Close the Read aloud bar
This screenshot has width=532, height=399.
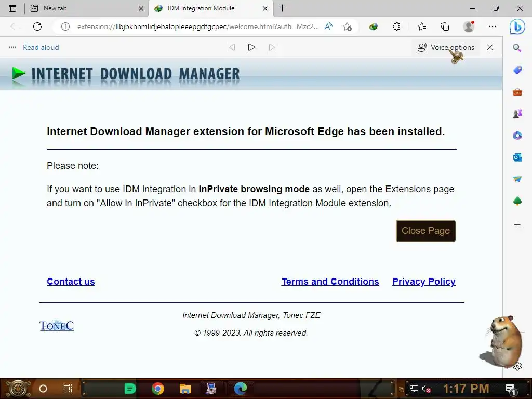tap(489, 47)
